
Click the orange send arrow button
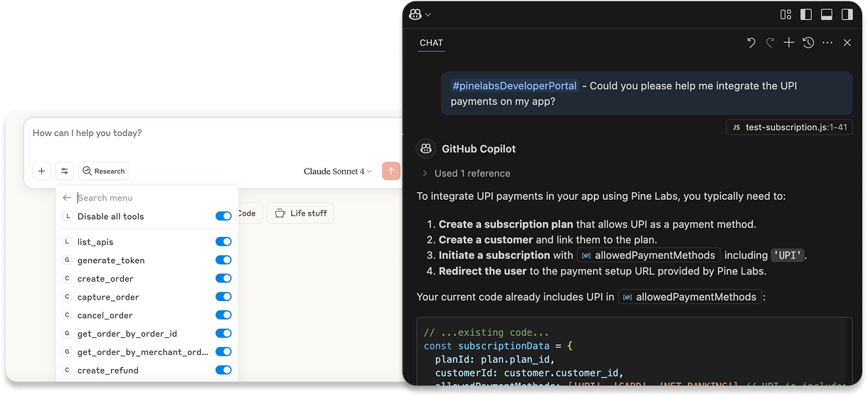coord(391,171)
